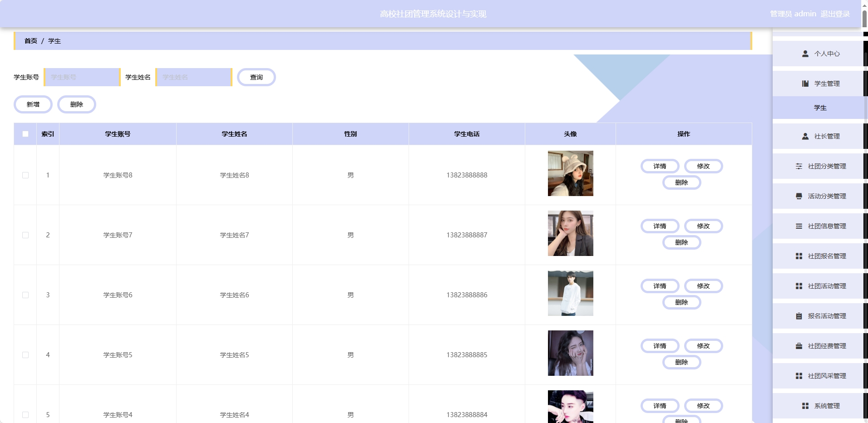Open the 活动分类管理 menu label
The height and width of the screenshot is (423, 868).
point(827,196)
